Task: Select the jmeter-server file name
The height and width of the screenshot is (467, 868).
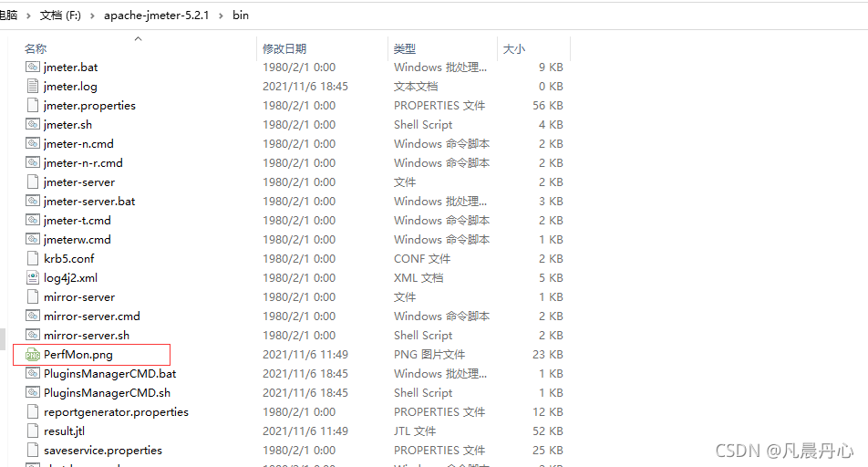Action: pyautogui.click(x=79, y=182)
